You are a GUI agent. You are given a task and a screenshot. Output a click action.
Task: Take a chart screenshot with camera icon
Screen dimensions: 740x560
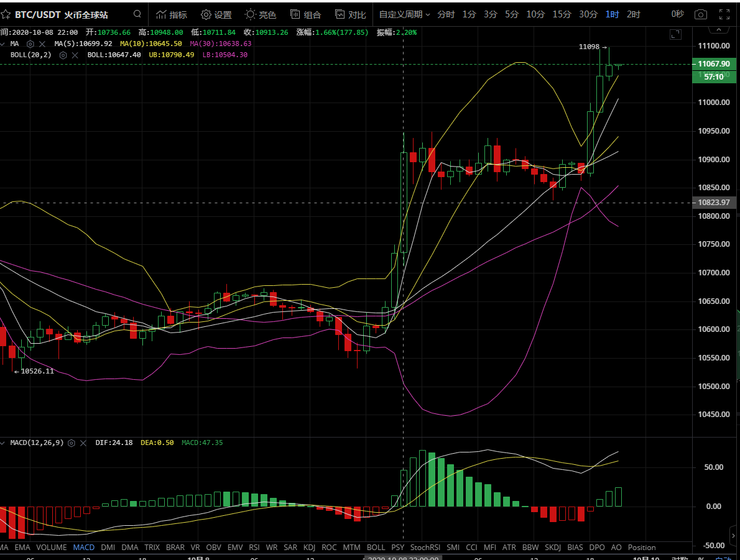tap(700, 14)
